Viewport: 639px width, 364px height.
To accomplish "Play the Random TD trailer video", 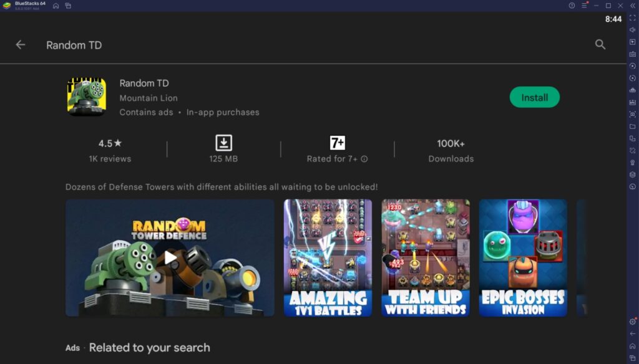I will [x=169, y=257].
